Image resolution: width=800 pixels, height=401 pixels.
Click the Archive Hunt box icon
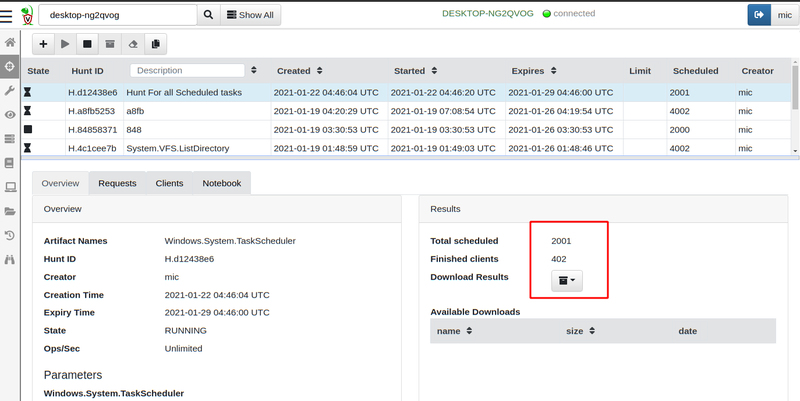click(x=110, y=44)
